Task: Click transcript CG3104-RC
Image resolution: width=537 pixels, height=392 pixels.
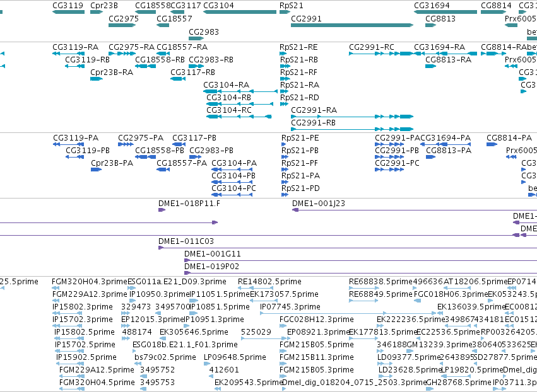Action: tap(239, 117)
